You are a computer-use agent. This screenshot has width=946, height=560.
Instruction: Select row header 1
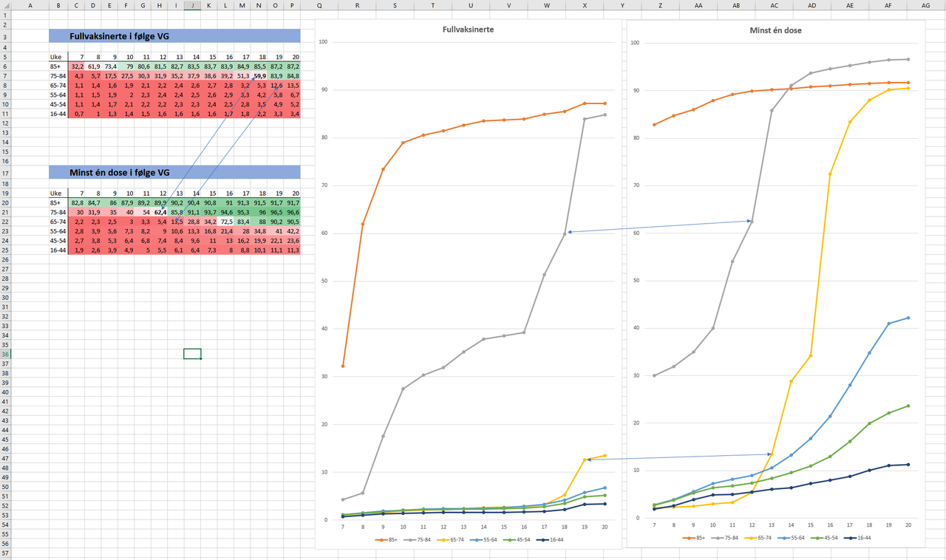click(7, 15)
